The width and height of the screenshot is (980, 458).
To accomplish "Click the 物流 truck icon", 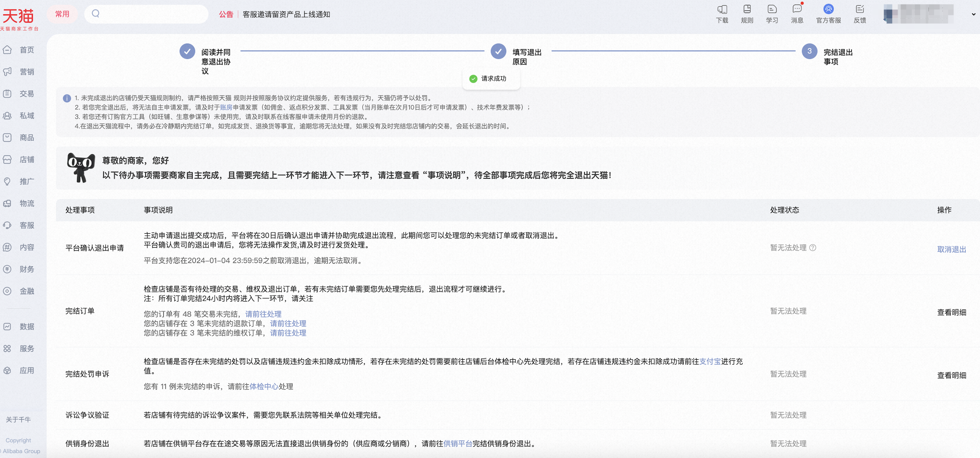I will tap(7, 203).
